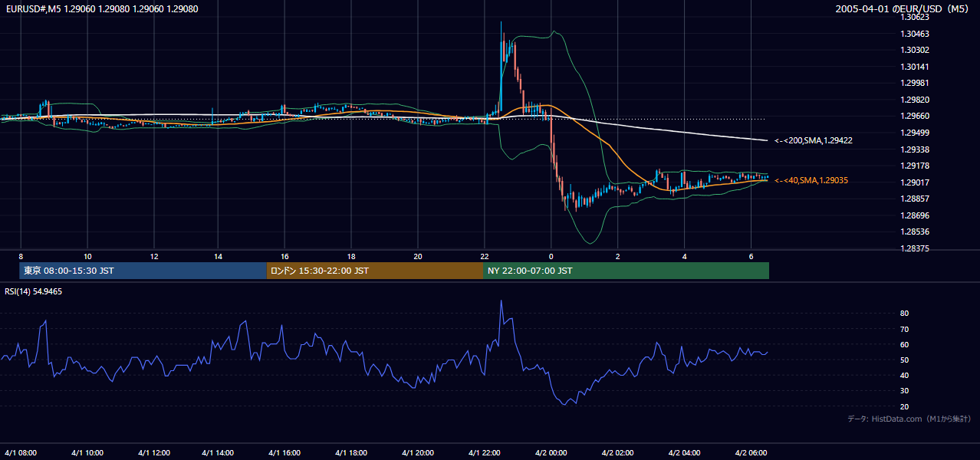Screen dimensions: 980x460
Task: Click bottom time label 4/2 04:00
Action: 684,452
